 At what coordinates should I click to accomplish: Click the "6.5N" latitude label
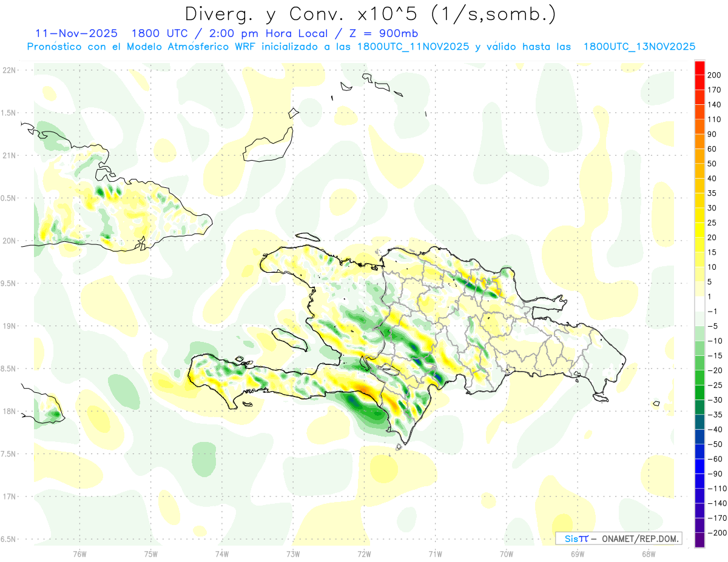(x=9, y=539)
